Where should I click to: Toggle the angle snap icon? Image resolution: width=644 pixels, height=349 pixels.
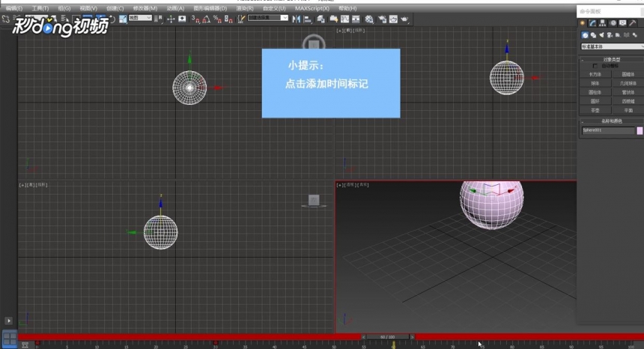tap(206, 19)
